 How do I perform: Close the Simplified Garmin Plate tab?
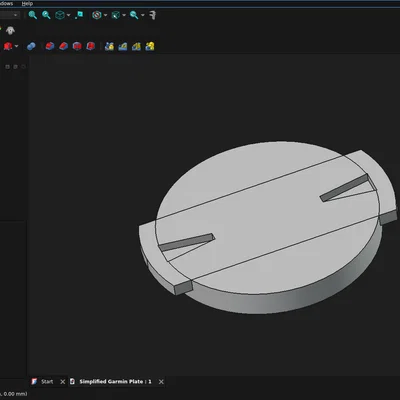(161, 382)
